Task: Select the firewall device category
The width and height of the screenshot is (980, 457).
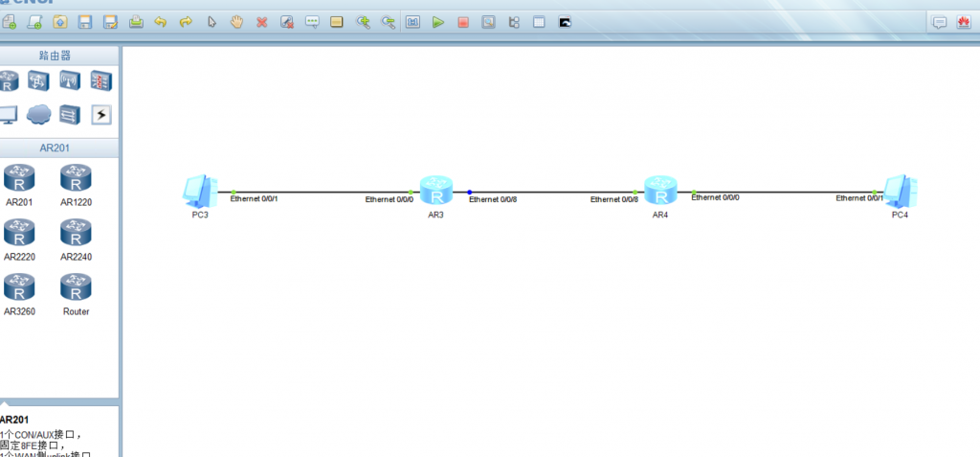Action: (100, 80)
